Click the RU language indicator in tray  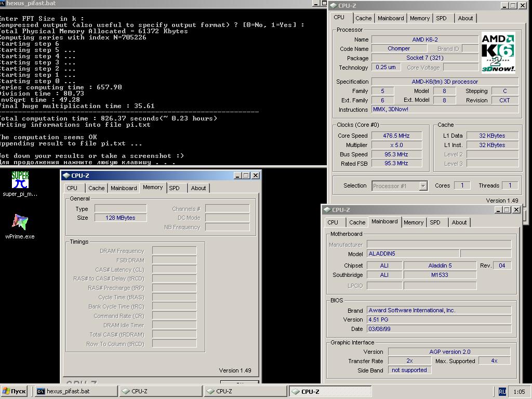[502, 392]
